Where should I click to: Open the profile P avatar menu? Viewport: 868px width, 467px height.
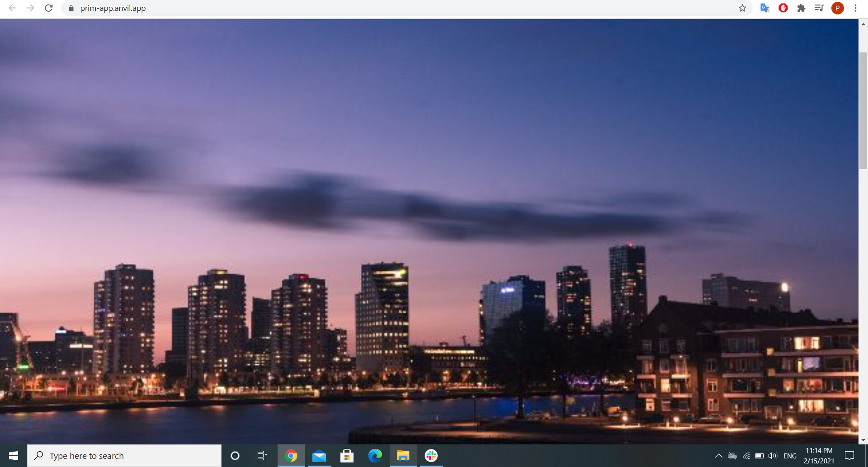[837, 8]
